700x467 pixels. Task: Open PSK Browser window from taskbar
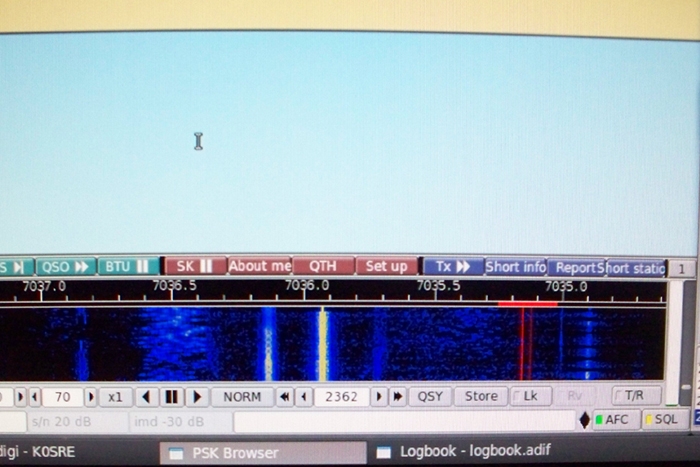click(x=235, y=453)
